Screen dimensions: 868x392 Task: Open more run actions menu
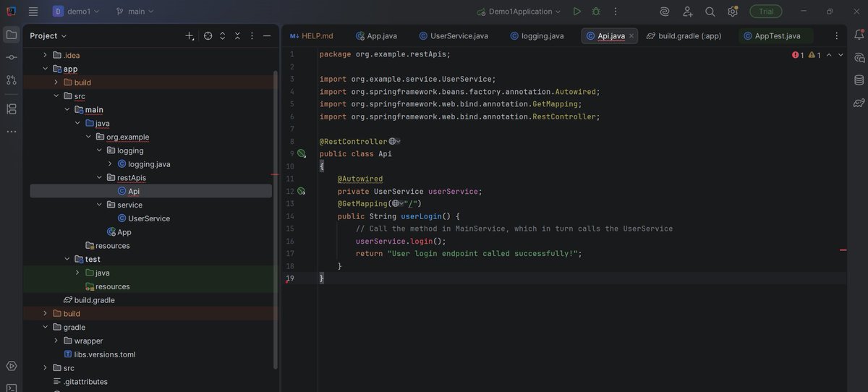[x=616, y=12]
